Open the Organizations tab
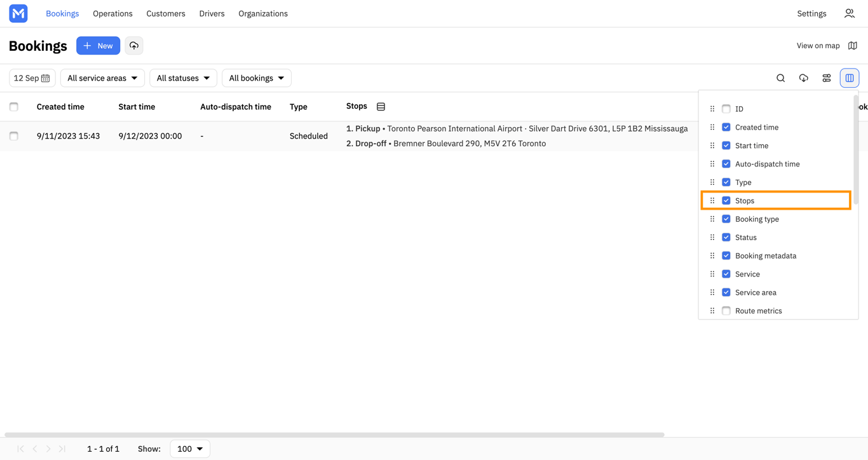 263,13
